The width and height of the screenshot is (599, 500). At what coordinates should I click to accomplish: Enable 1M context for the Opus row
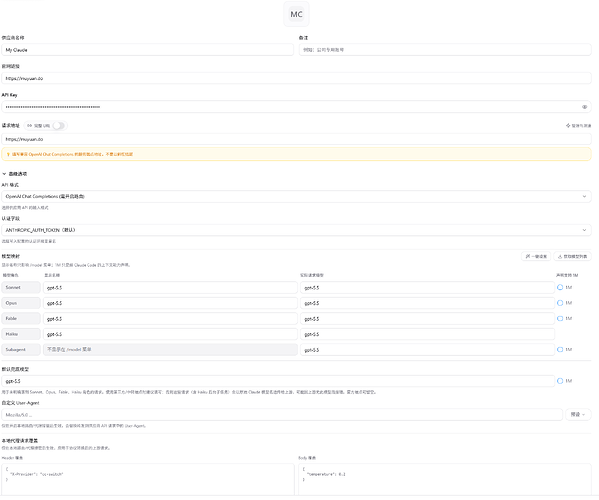[x=560, y=303]
